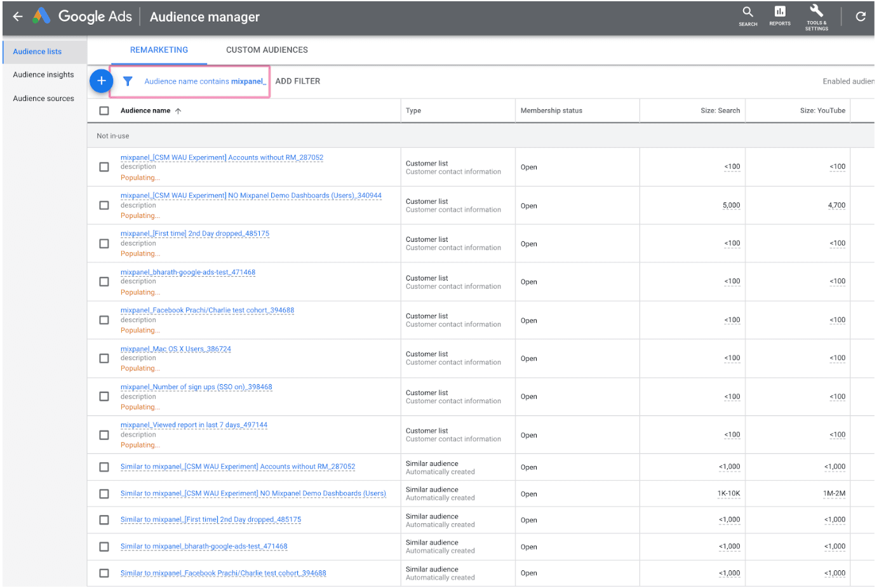The image size is (879, 588).
Task: Select all audiences with the header checkbox
Action: pyautogui.click(x=104, y=110)
